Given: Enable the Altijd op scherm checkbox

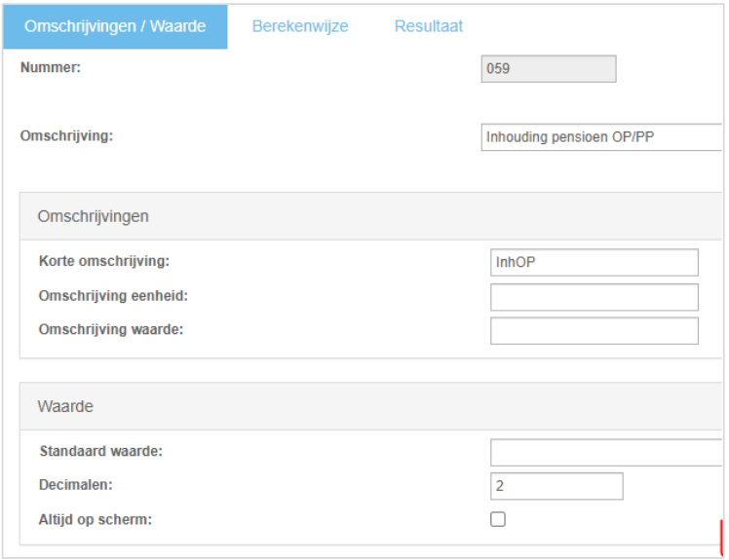Looking at the screenshot, I should pos(498,519).
